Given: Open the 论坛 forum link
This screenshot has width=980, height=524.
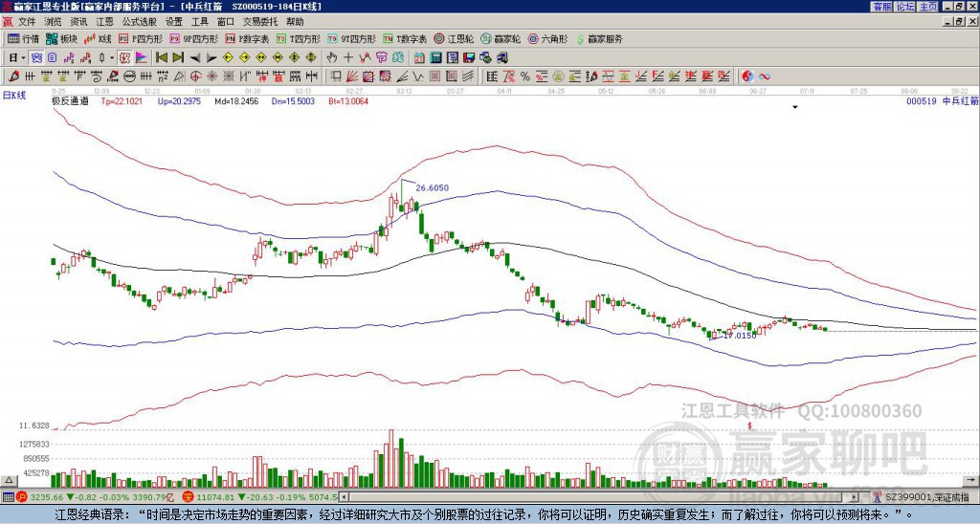Looking at the screenshot, I should point(904,7).
